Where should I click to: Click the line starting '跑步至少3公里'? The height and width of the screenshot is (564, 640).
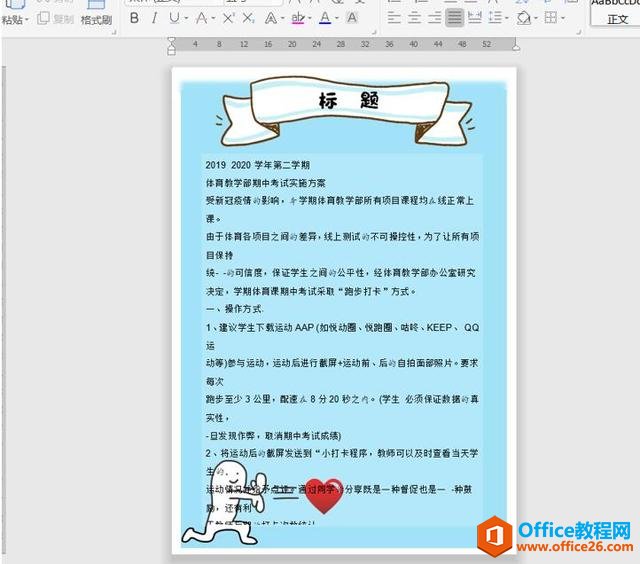(342, 399)
